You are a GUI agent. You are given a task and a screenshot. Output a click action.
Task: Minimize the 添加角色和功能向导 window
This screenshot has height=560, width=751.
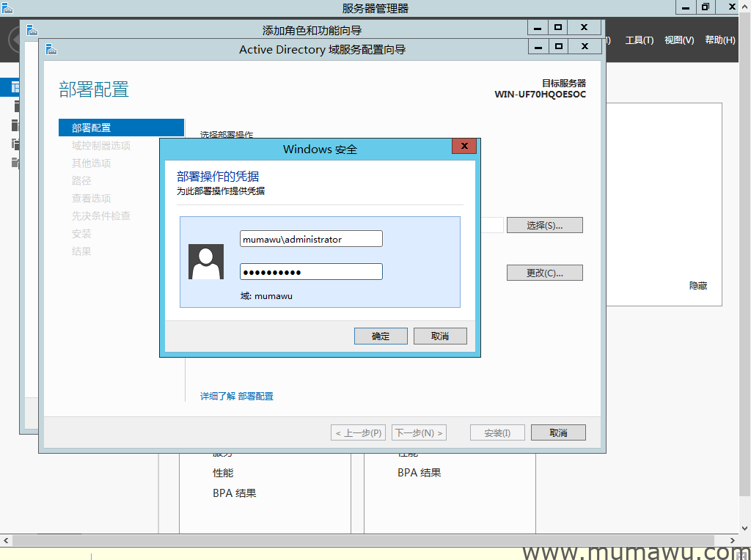[x=538, y=27]
